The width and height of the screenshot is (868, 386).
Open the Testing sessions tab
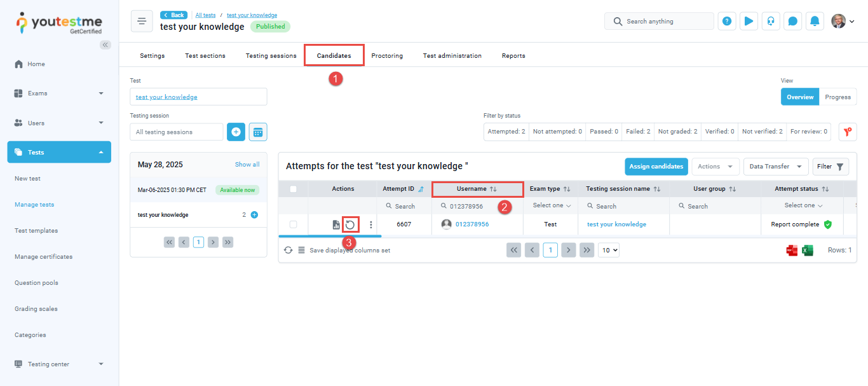click(x=271, y=55)
